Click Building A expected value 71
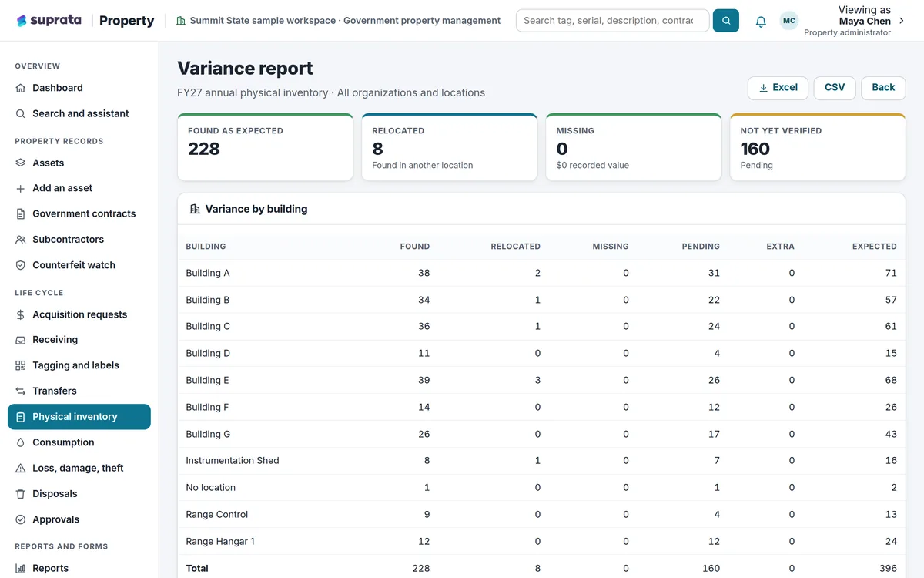 [x=891, y=273]
